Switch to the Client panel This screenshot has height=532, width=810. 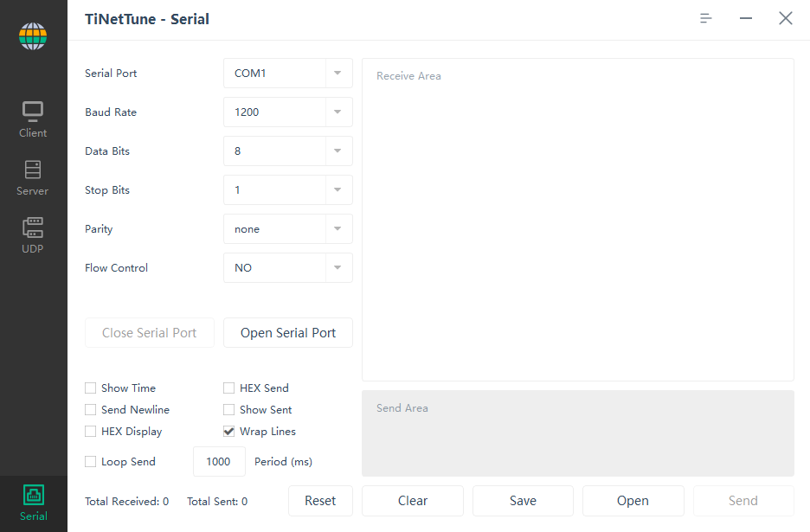32,118
